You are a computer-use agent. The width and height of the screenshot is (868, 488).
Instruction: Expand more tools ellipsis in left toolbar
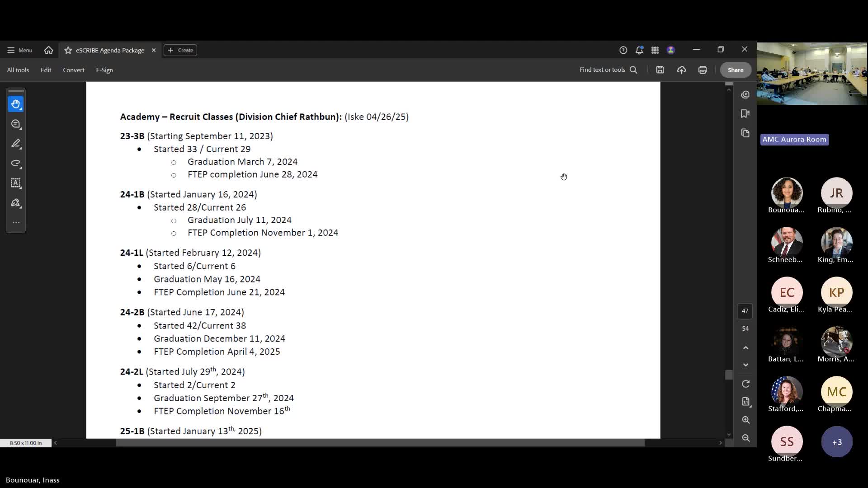coord(16,222)
